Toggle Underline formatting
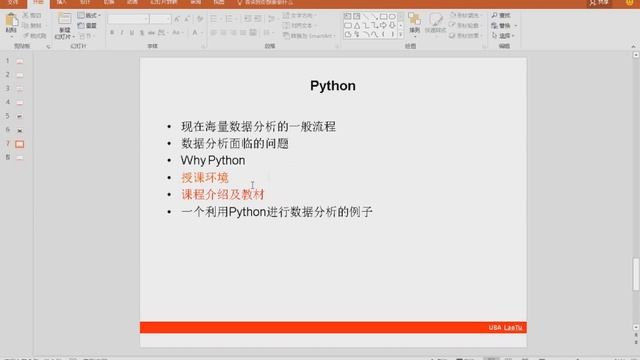640x360 pixels. (x=132, y=32)
